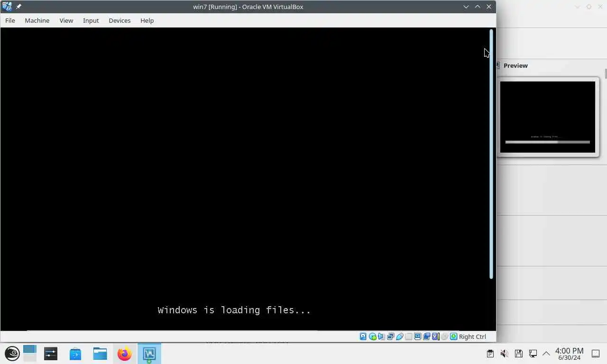Open the removable disk tray icon
This screenshot has width=607, height=364.
coord(519,354)
